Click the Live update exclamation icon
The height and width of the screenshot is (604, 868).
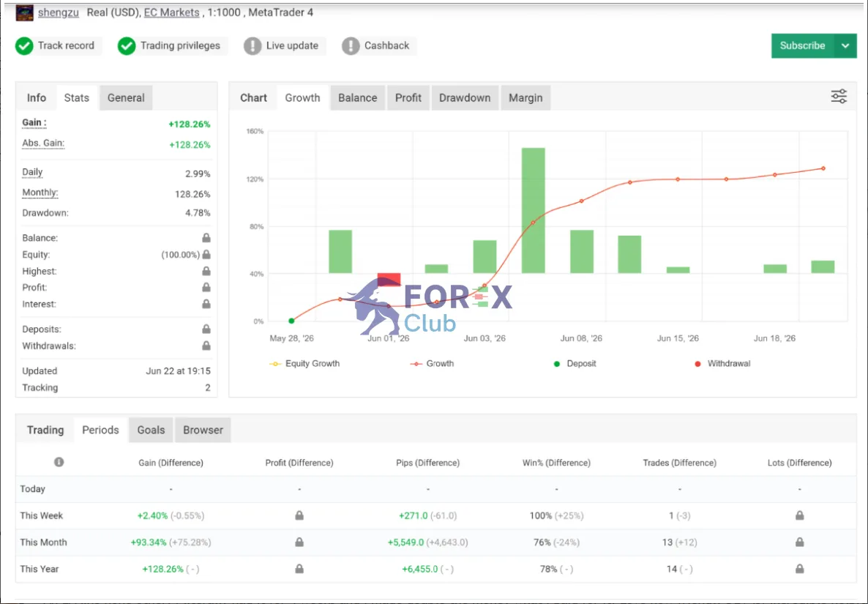pyautogui.click(x=252, y=46)
